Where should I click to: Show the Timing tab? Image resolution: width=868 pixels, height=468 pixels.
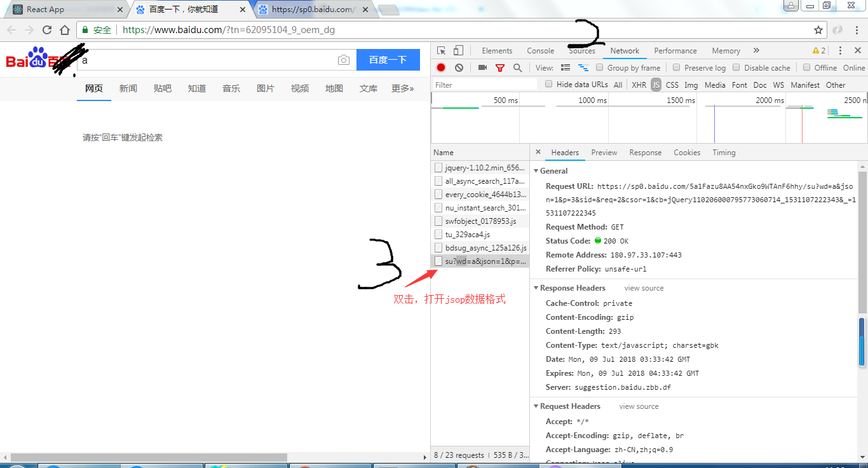pos(724,153)
